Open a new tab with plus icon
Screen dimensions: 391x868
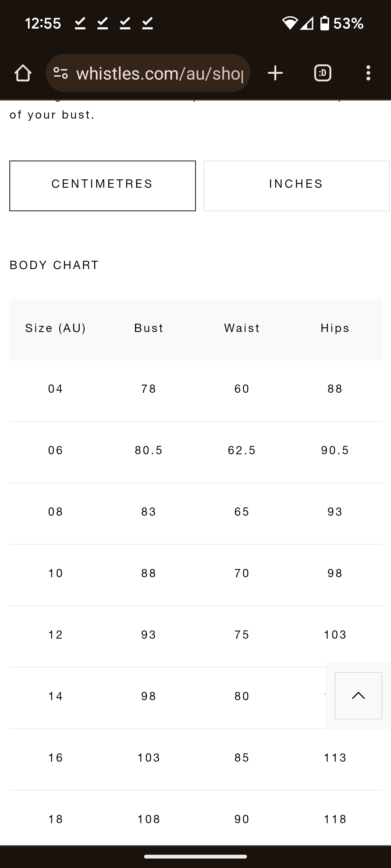coord(275,73)
